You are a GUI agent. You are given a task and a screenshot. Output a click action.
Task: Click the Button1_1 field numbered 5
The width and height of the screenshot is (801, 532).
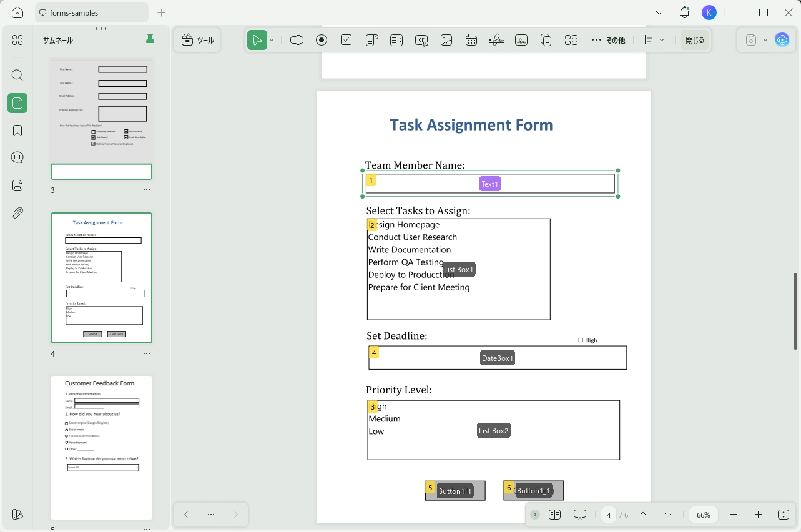455,491
